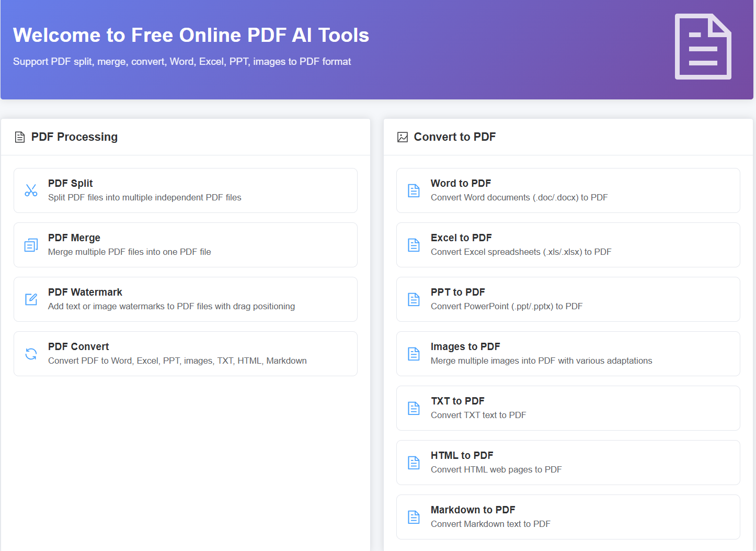Open the PDF Split tool title
This screenshot has height=551, width=756.
[x=70, y=183]
